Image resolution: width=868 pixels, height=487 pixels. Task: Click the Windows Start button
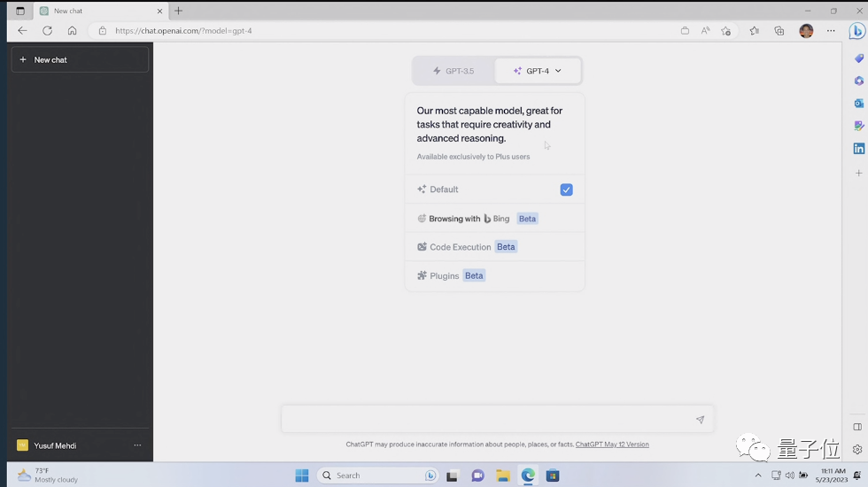point(302,475)
